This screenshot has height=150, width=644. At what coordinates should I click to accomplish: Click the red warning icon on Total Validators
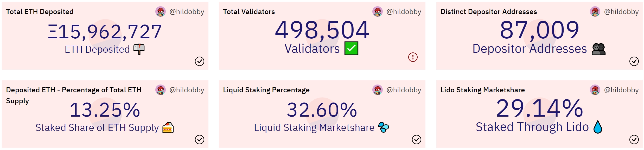click(413, 57)
